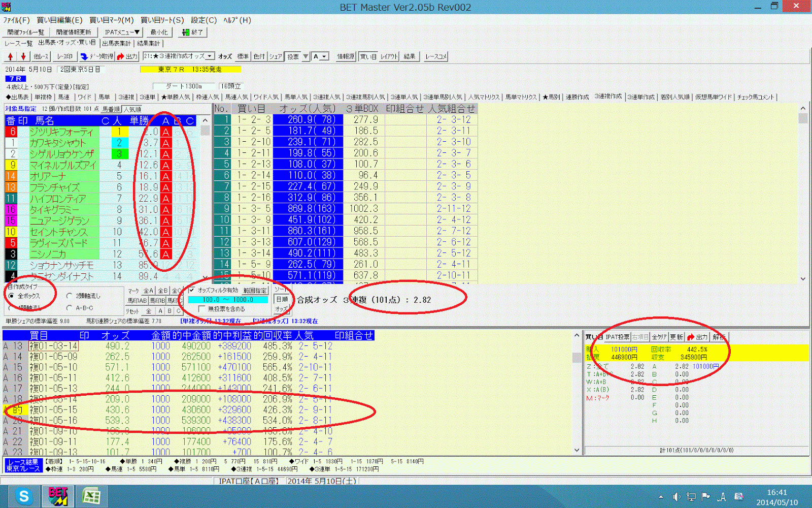
Task: Click レース印 button
Action: [x=64, y=56]
